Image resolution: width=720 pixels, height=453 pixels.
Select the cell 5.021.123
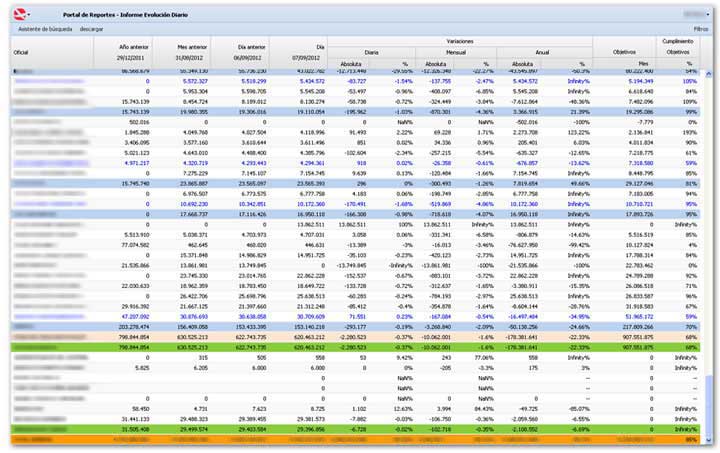coord(137,153)
